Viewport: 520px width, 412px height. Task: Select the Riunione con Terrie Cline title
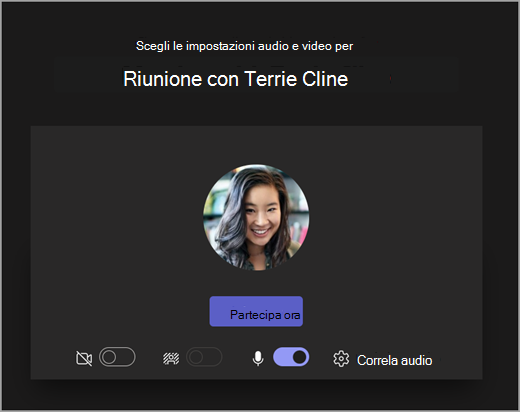(x=236, y=79)
